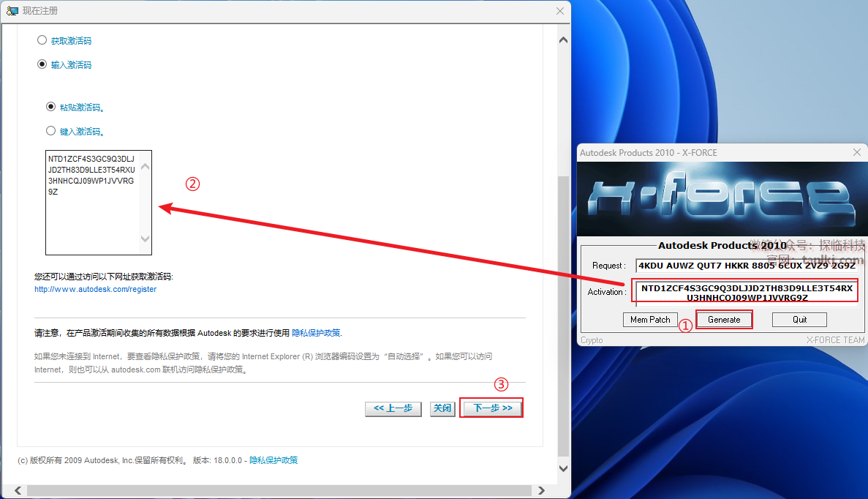Open the autodesk.com/register link
The width and height of the screenshot is (868, 499).
(x=95, y=289)
